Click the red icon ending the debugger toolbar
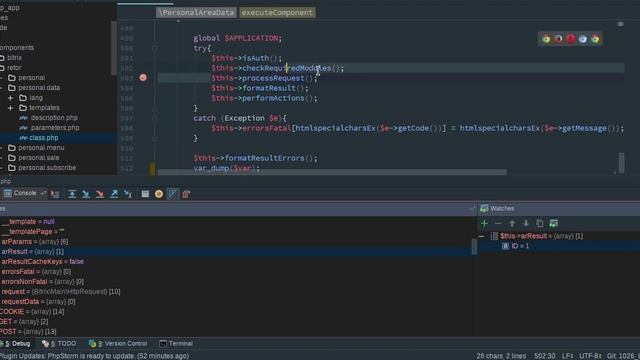 tap(186, 194)
